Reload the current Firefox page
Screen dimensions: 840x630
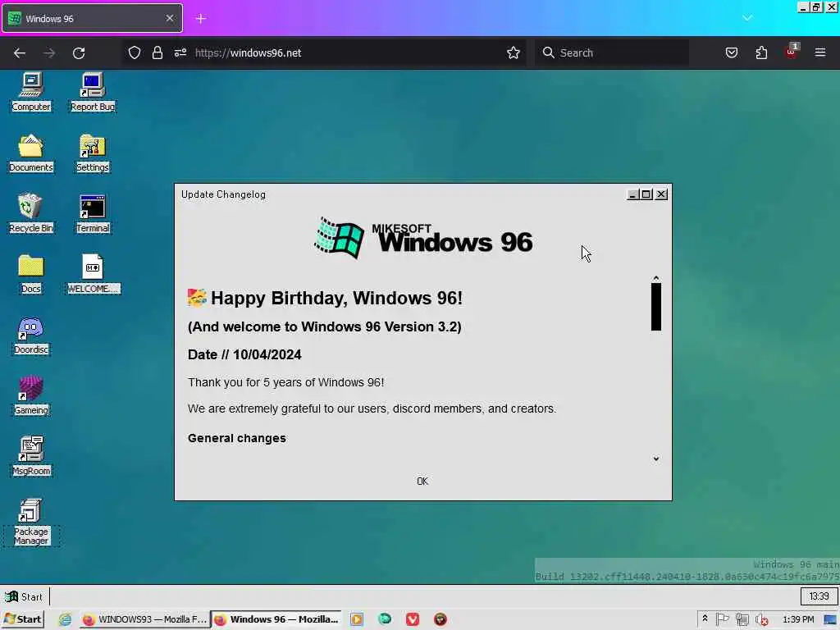click(x=79, y=53)
